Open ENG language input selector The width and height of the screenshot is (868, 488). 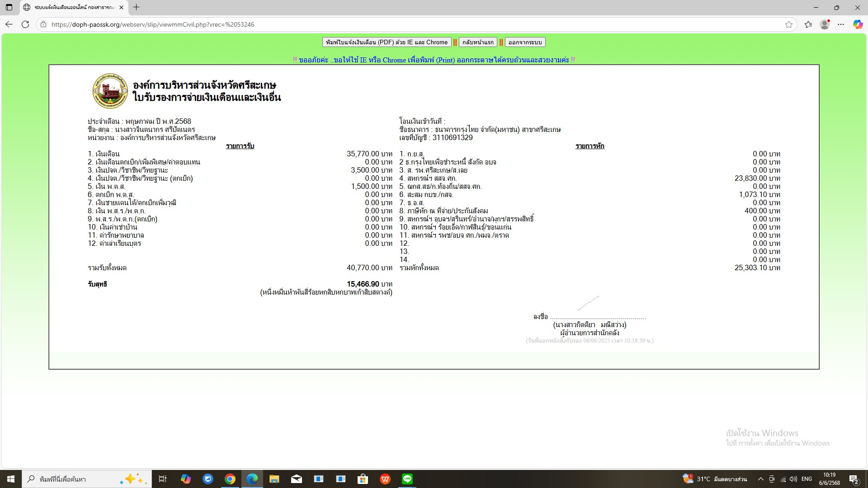[807, 479]
